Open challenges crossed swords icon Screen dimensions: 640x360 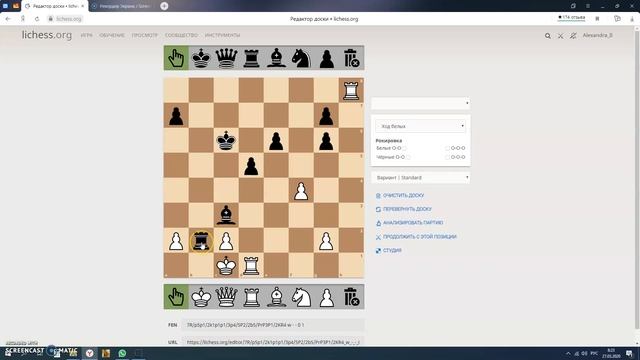(560, 36)
